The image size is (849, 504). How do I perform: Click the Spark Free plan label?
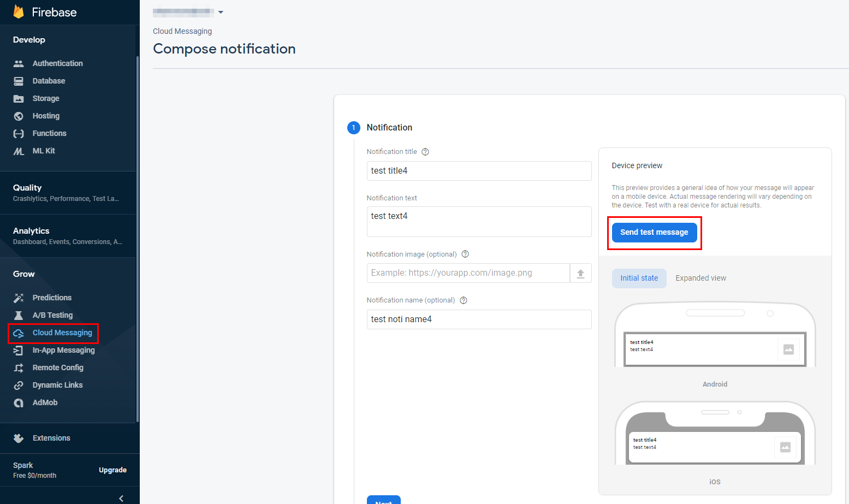point(34,470)
